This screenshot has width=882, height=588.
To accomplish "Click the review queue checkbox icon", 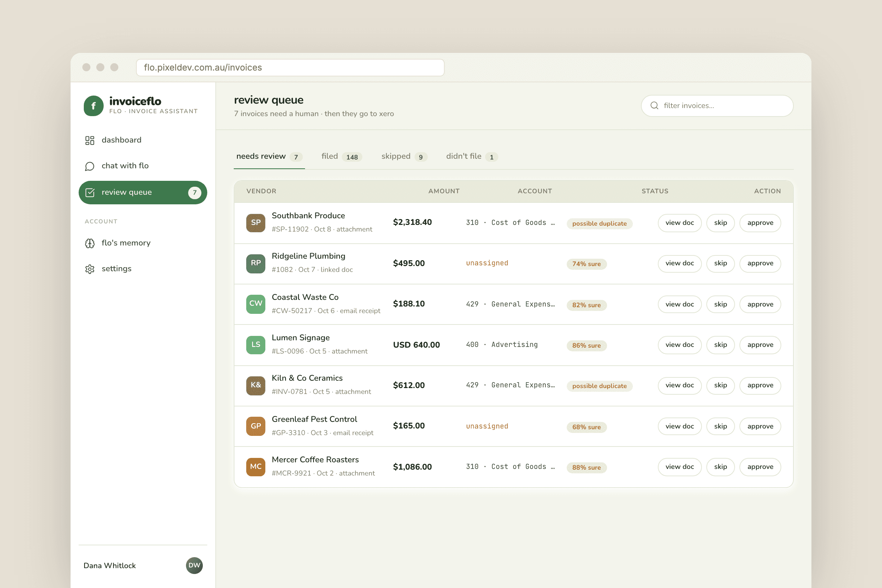I will click(90, 192).
